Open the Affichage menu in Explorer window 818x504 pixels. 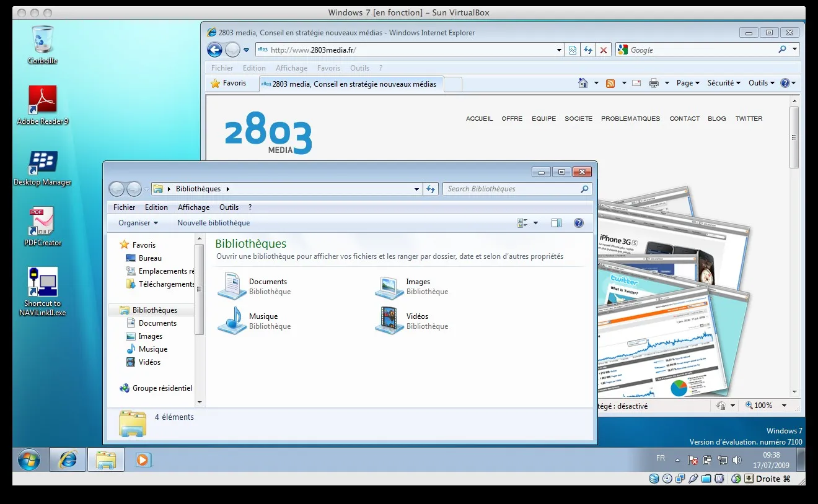193,207
